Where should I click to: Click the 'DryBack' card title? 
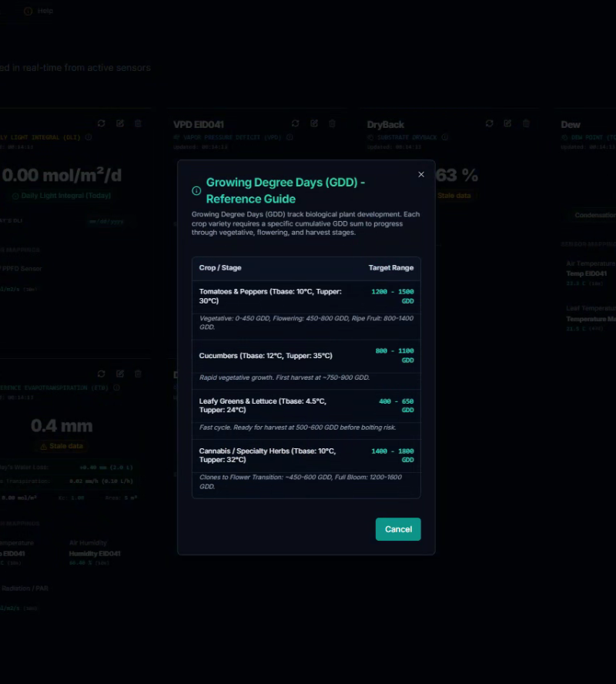[385, 124]
